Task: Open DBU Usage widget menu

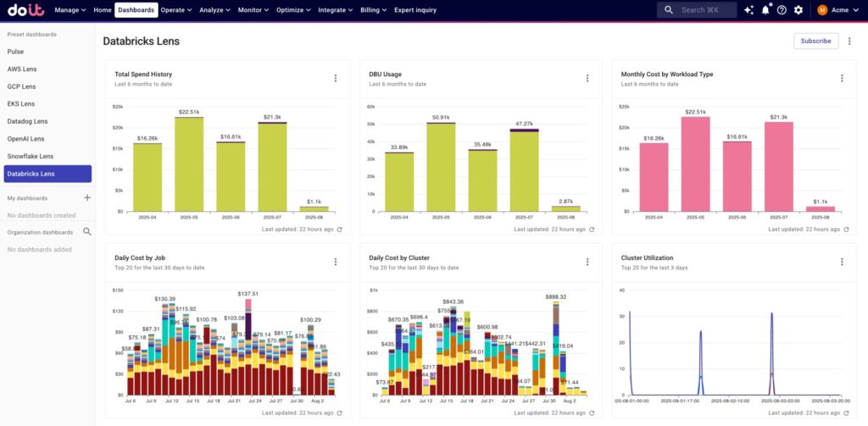Action: [587, 78]
